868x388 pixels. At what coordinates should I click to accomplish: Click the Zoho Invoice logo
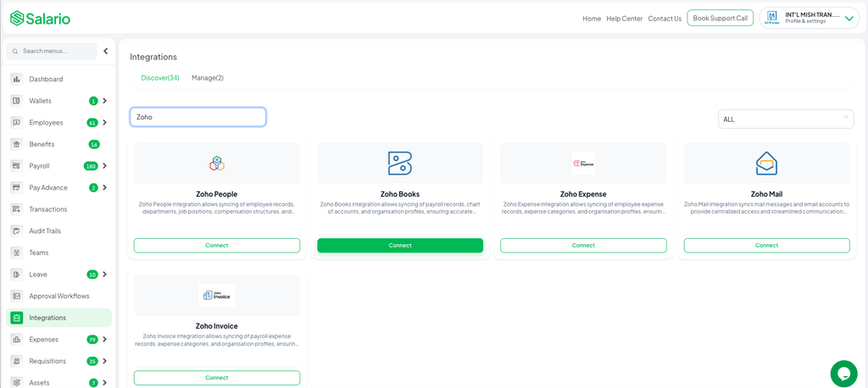coord(217,295)
